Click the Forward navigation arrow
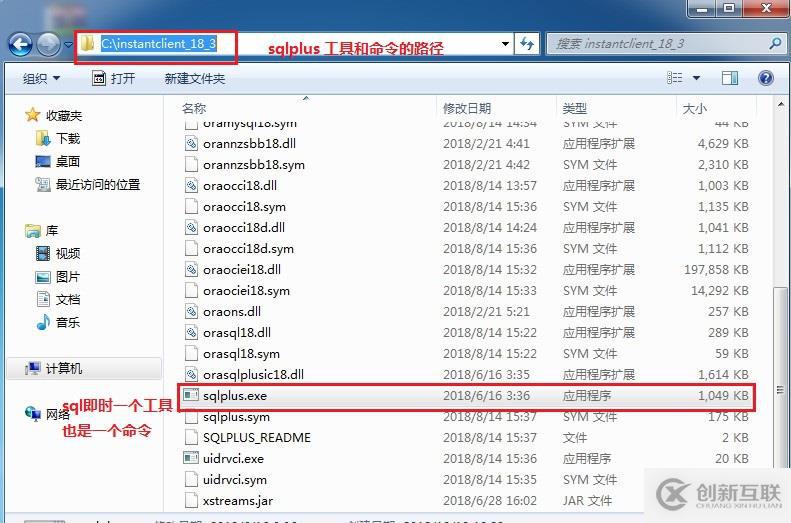This screenshot has height=523, width=791. click(x=48, y=44)
